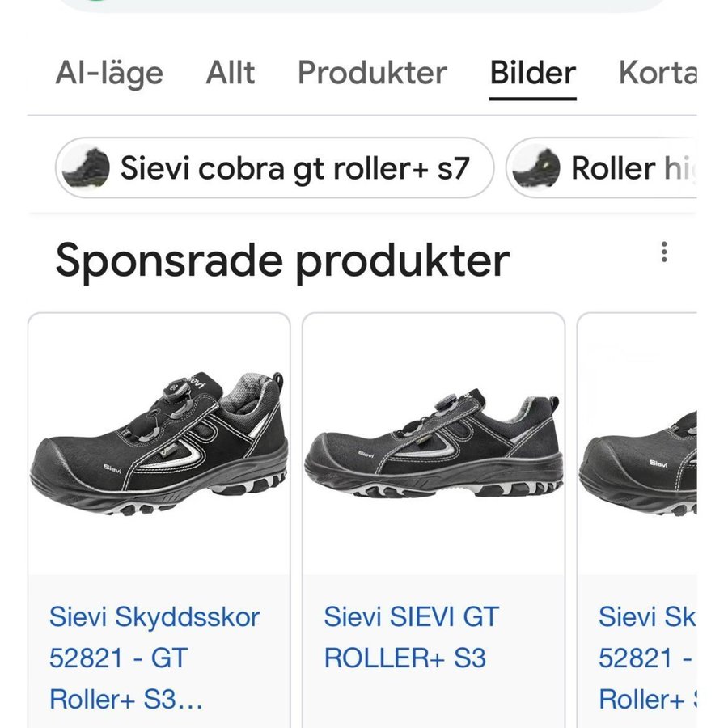Select the Produkter tab
Viewport: 728px width, 728px height.
372,73
